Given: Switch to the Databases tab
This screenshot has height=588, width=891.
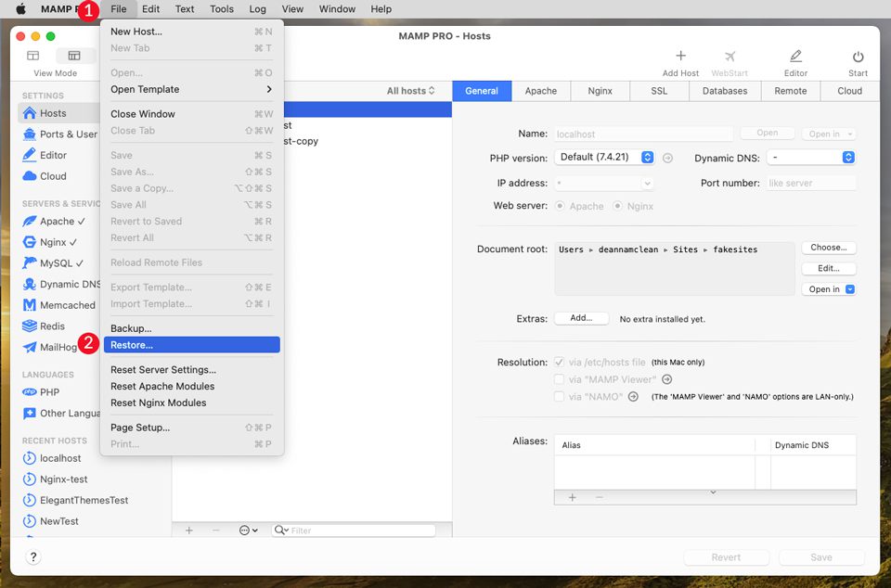Looking at the screenshot, I should [x=724, y=91].
